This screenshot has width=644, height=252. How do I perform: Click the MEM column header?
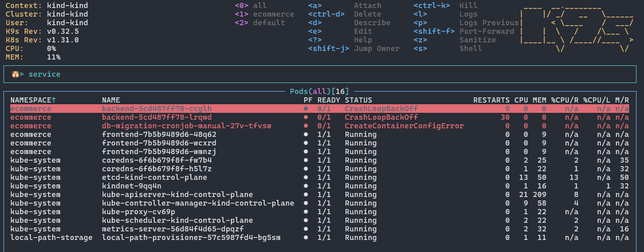click(x=539, y=100)
